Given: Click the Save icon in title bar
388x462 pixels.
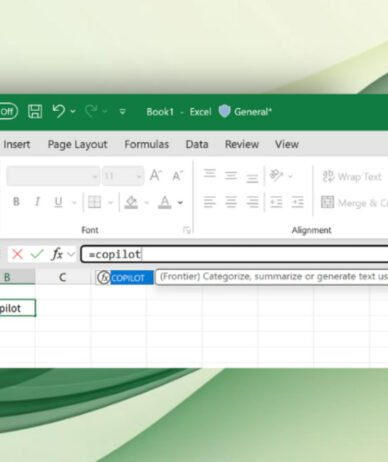Looking at the screenshot, I should [x=35, y=111].
